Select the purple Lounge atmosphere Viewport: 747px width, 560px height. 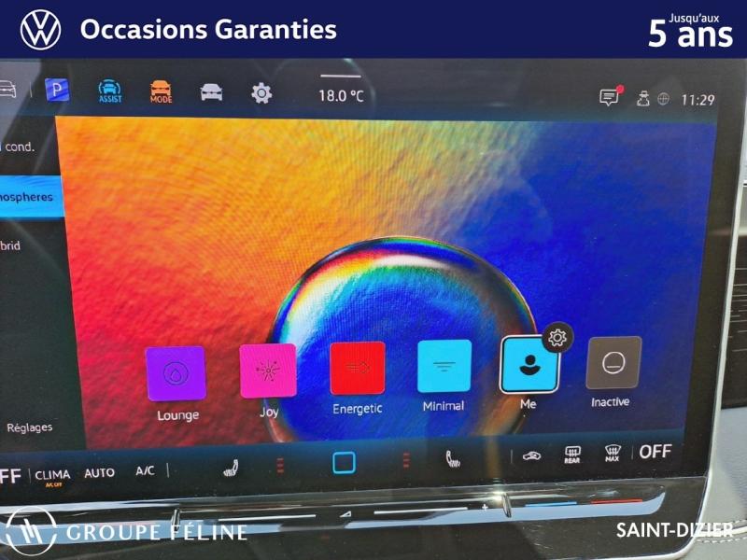(x=176, y=373)
